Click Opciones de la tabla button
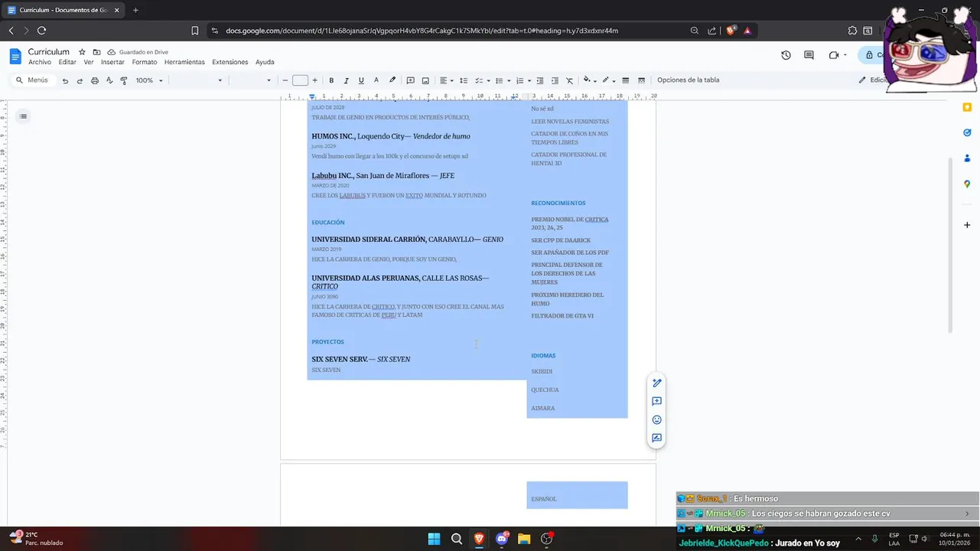 [x=689, y=80]
